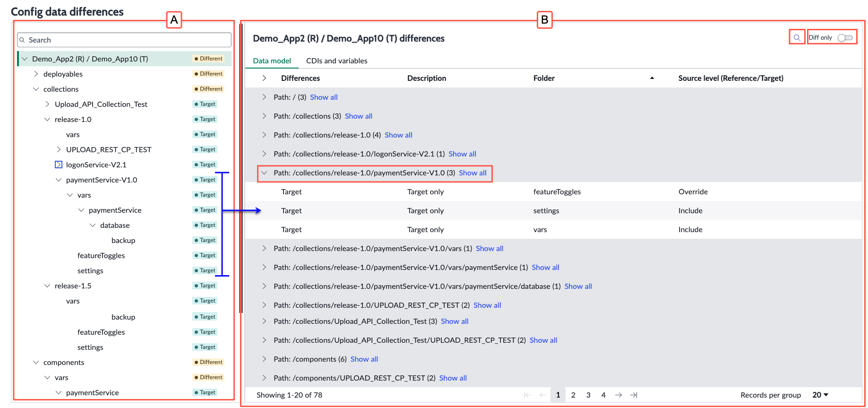
Task: Expand Upload_API_Collection_Test tree node
Action: point(47,104)
